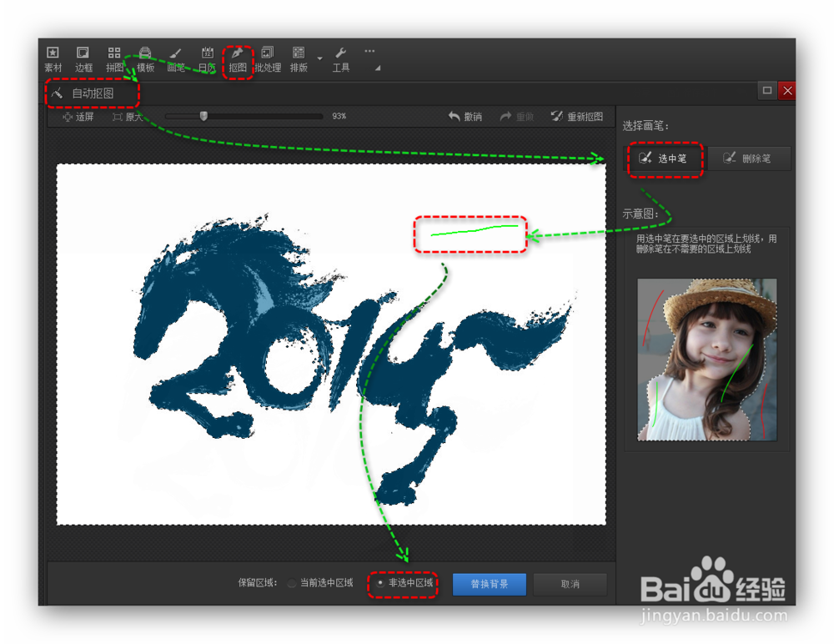Viewport: 834px width, 644px height.
Task: Click the 撤销 undo button
Action: (x=465, y=117)
